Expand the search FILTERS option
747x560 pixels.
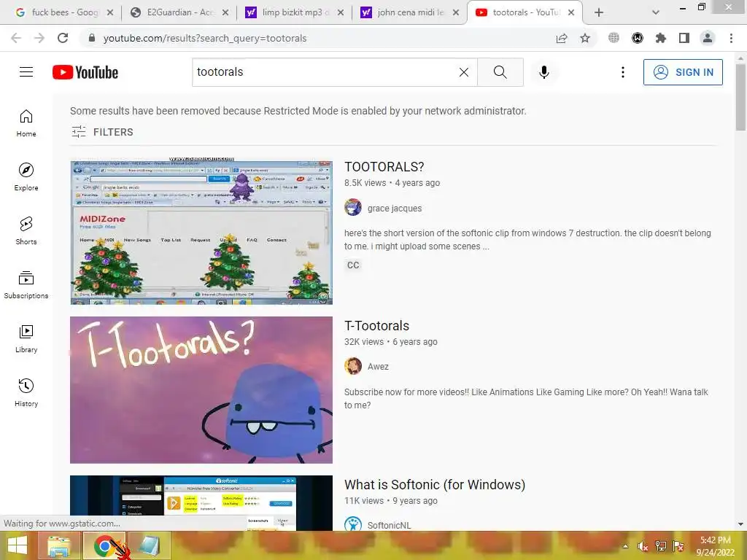[x=102, y=132]
